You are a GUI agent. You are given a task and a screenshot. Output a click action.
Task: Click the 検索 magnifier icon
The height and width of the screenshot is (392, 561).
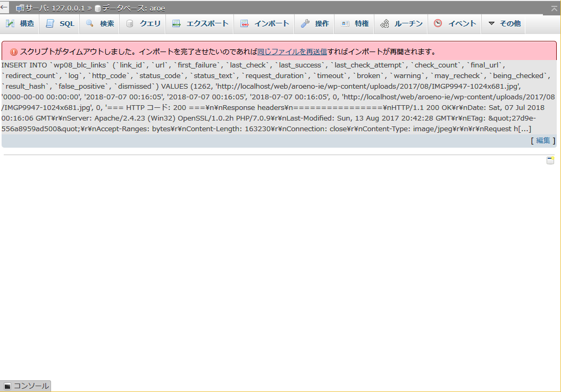coord(90,24)
